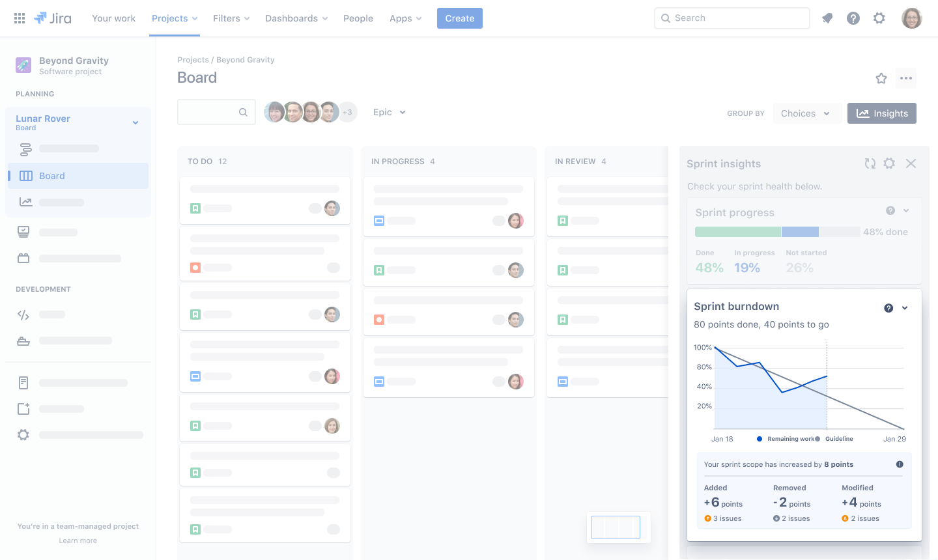Click the Sprint progress help icon
The image size is (938, 560).
[890, 210]
